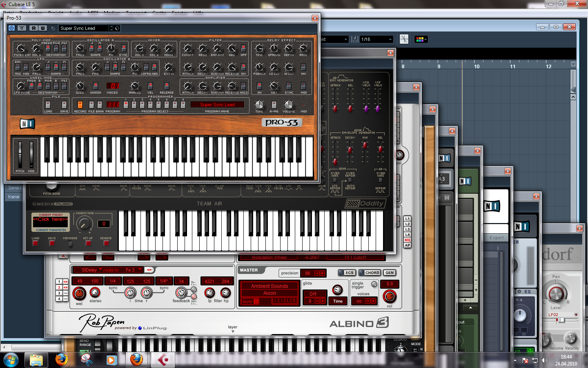Toggle the VEL switch on Pro-53
The image size is (588, 368).
(x=150, y=86)
